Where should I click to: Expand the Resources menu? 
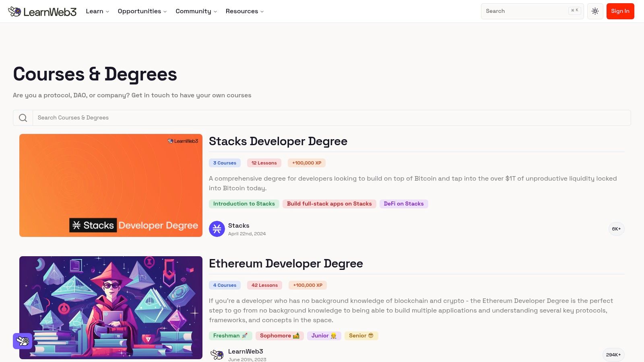point(245,11)
